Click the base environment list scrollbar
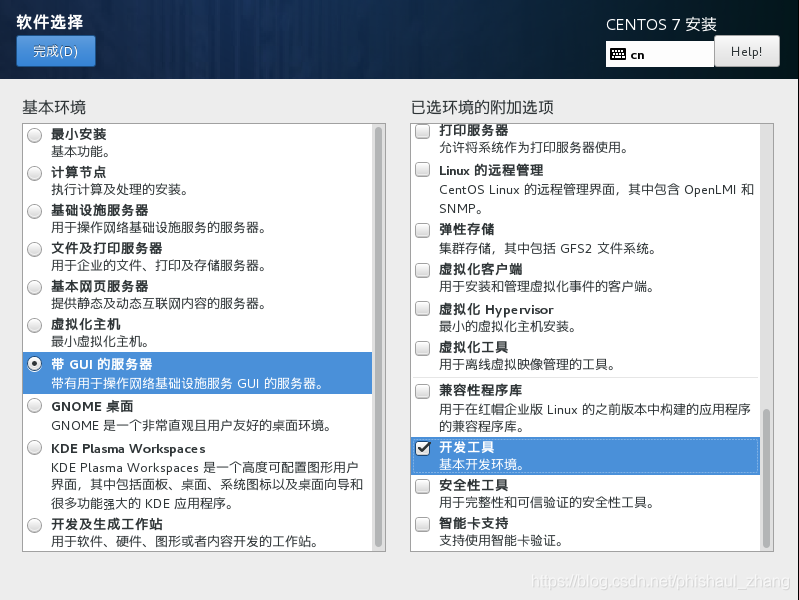The image size is (799, 600). pyautogui.click(x=379, y=336)
